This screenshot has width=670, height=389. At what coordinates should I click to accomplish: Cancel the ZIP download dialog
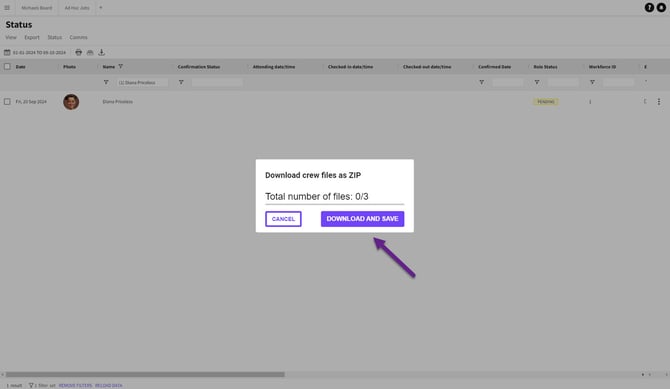283,219
